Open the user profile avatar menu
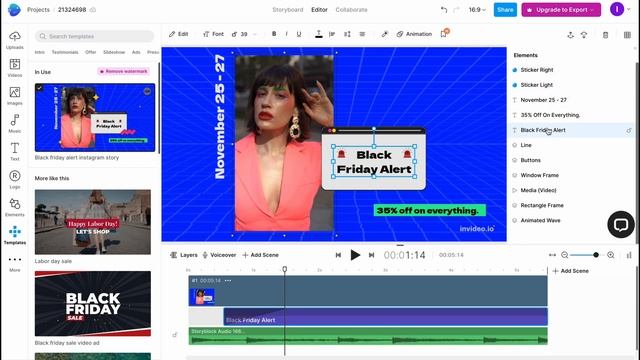Viewport: 640px width, 360px height. tap(617, 9)
